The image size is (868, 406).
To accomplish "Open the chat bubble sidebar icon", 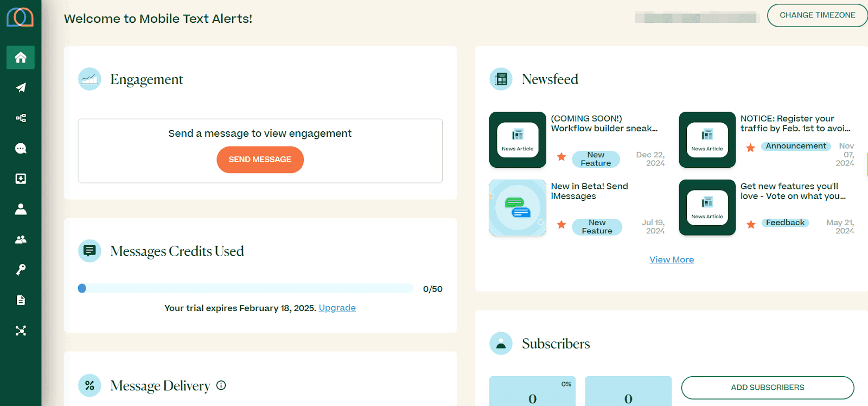I will [21, 149].
